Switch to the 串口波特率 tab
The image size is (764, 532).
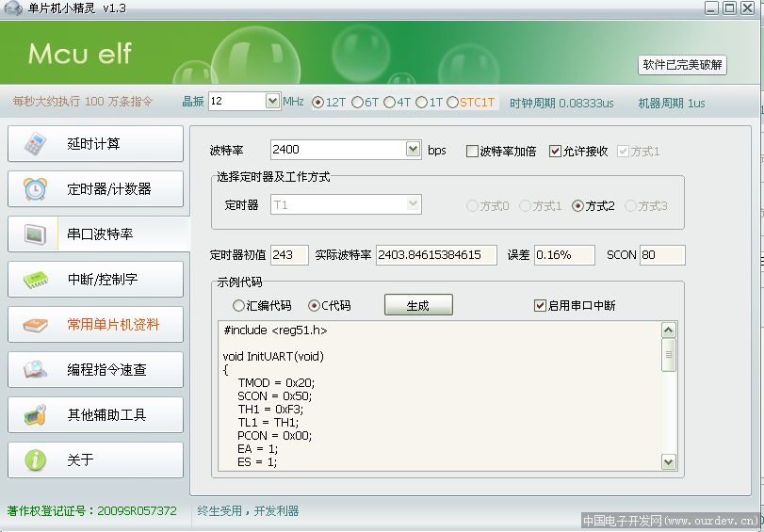click(x=99, y=234)
